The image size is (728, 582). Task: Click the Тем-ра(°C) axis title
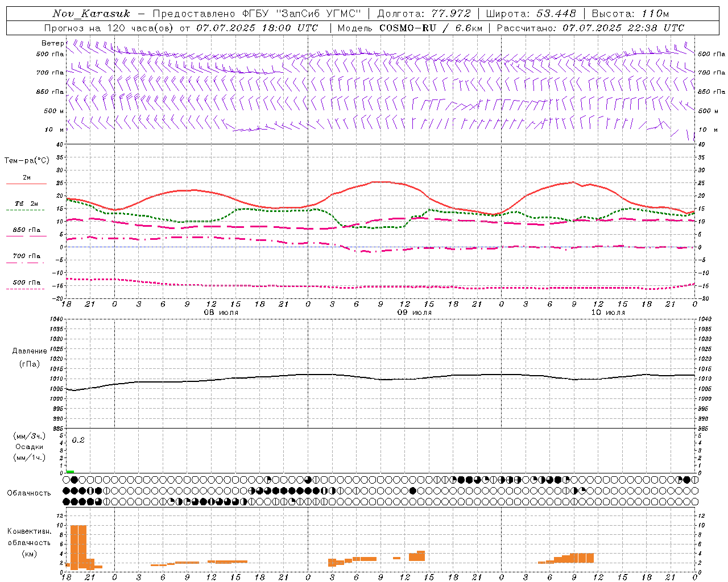[x=27, y=161]
